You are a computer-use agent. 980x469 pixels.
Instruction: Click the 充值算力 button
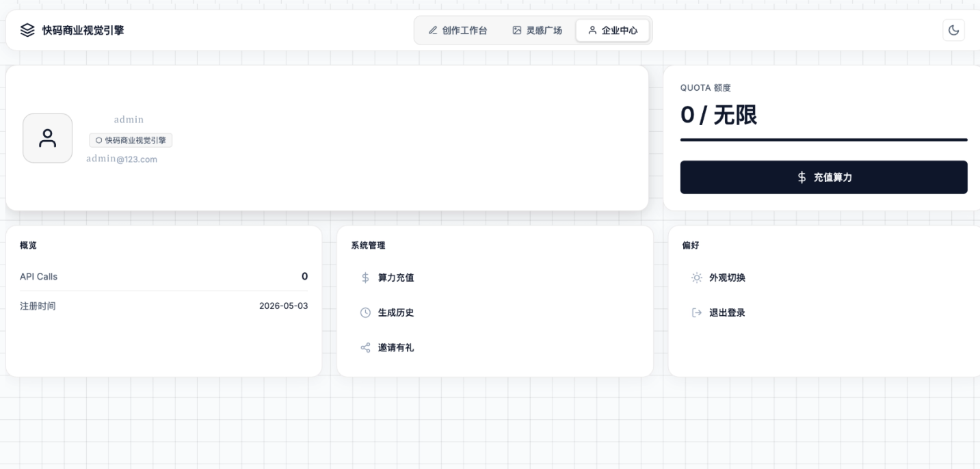[823, 177]
